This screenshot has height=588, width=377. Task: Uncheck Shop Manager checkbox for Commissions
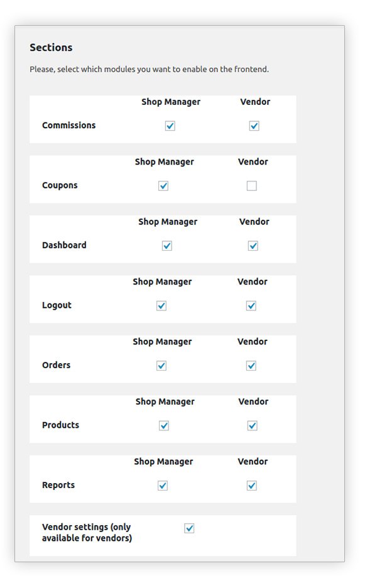click(x=170, y=125)
